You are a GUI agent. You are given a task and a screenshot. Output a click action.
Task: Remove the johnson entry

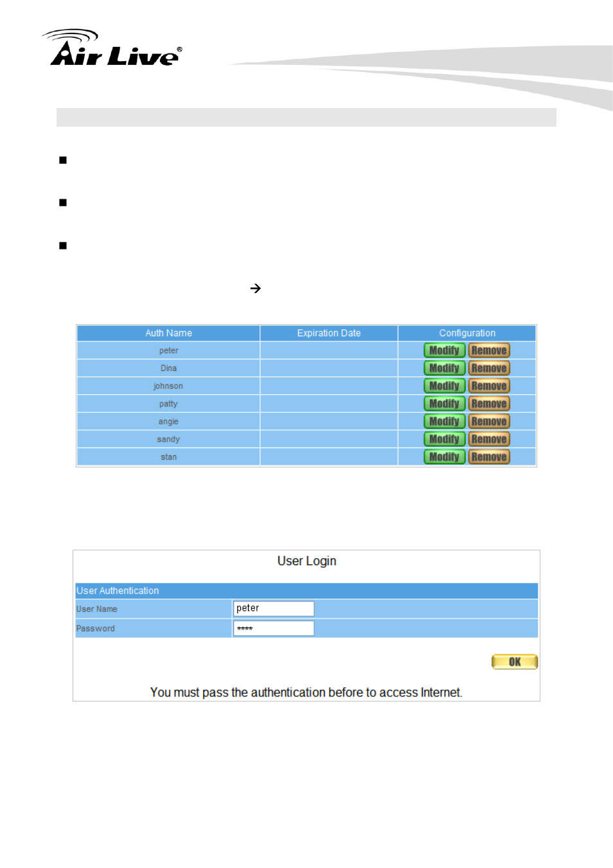[x=489, y=386]
